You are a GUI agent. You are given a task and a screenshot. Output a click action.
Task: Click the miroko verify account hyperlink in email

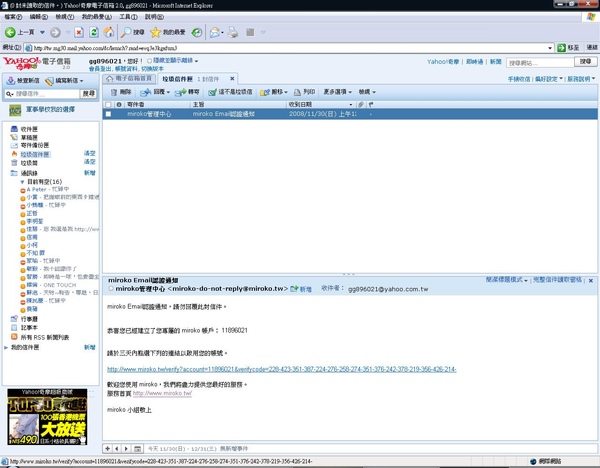tap(282, 369)
